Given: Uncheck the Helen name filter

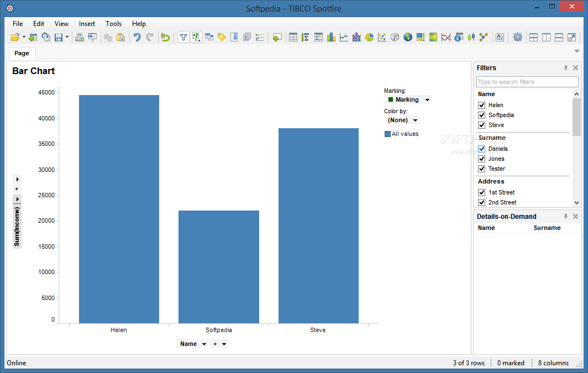Looking at the screenshot, I should pyautogui.click(x=482, y=106).
